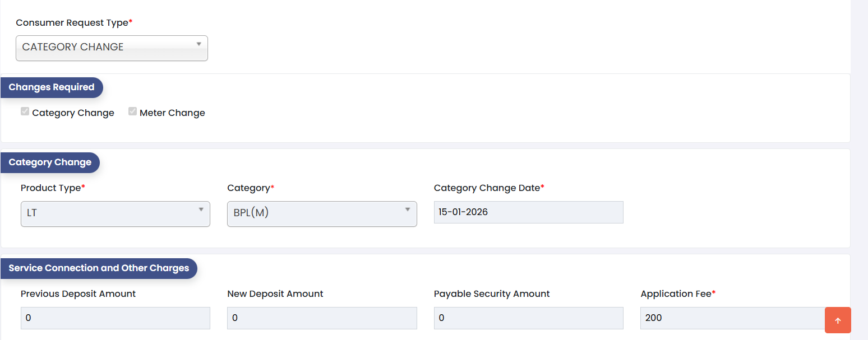Focus the Previous Deposit Amount field
Viewport: 868px width, 340px height.
tap(115, 318)
